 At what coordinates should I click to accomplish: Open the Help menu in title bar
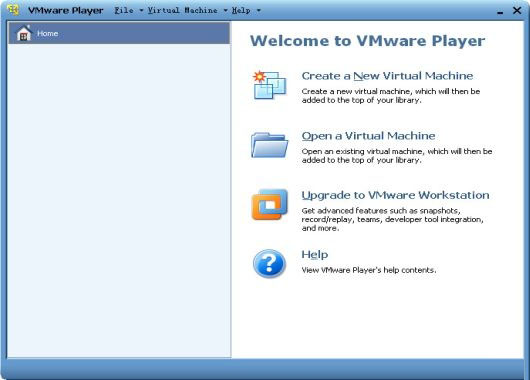tap(241, 10)
